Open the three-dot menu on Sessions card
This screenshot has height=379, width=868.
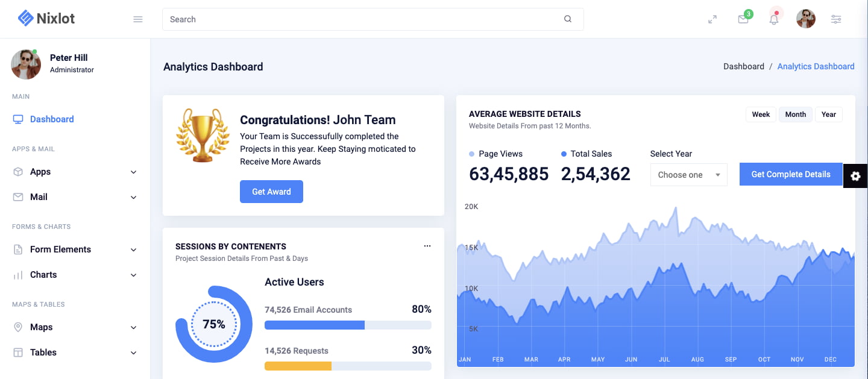coord(427,246)
